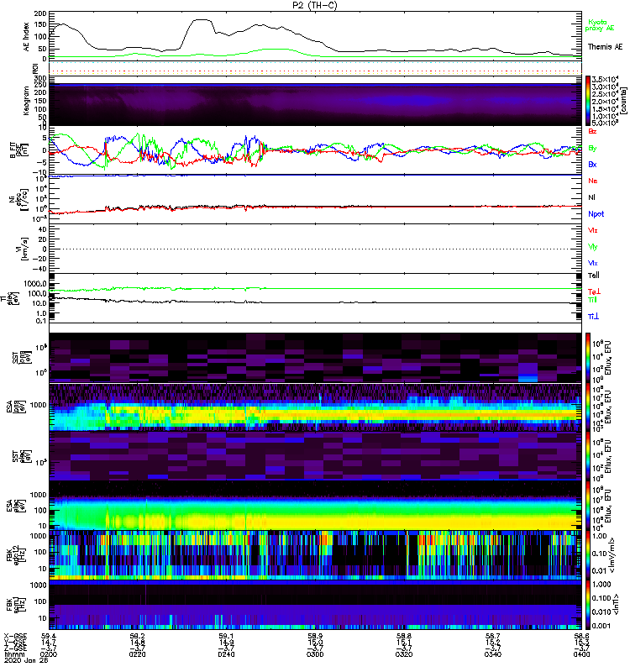Click the plot title P2 (TH-C)
This screenshot has width=630, height=672.
[314, 5]
